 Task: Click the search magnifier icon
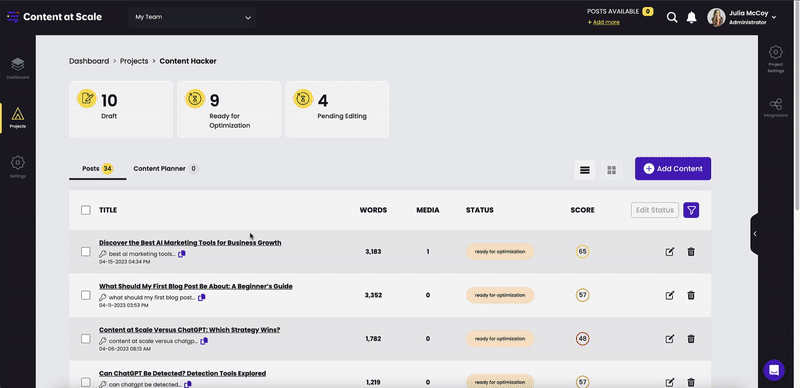tap(672, 17)
